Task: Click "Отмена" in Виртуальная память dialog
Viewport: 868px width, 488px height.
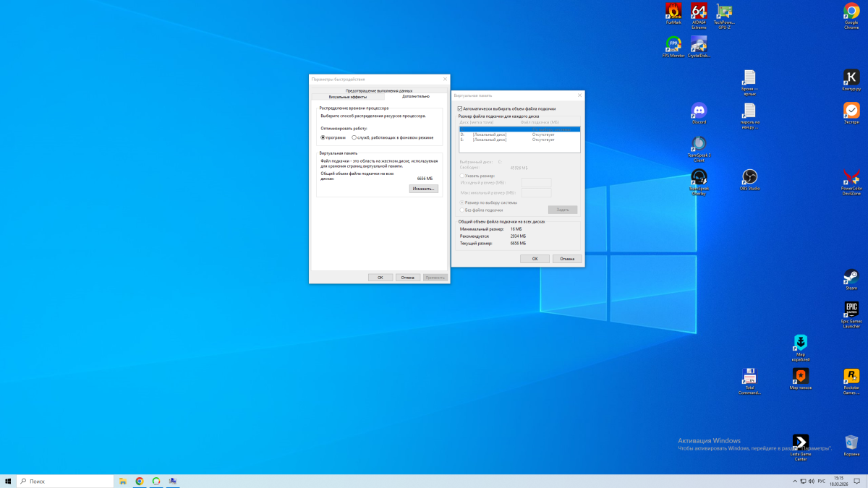Action: [566, 258]
